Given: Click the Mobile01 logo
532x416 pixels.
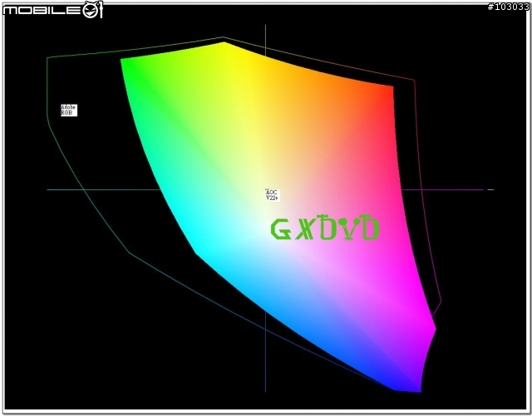Looking at the screenshot, I should (52, 10).
